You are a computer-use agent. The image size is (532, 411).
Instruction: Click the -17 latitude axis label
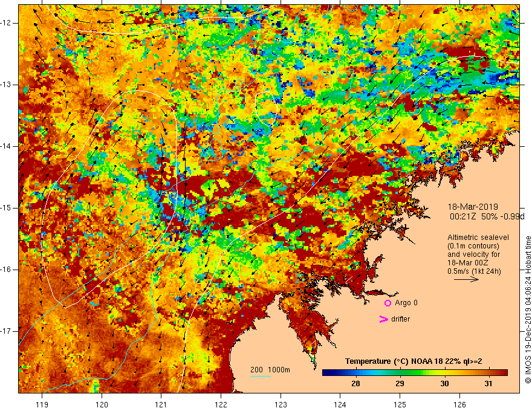6,331
